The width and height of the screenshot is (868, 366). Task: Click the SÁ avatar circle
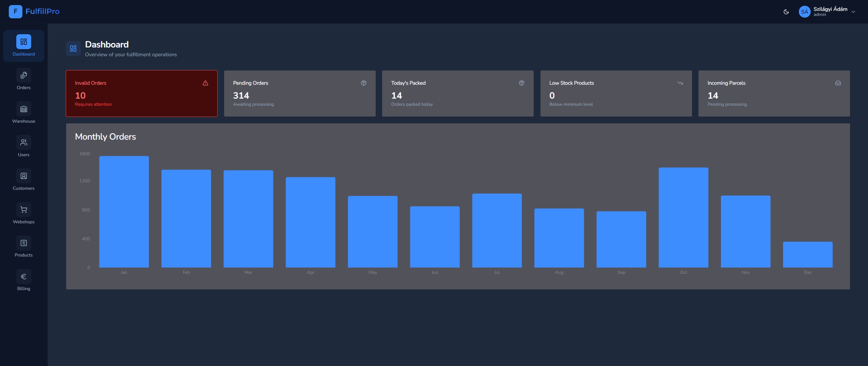[x=804, y=11]
